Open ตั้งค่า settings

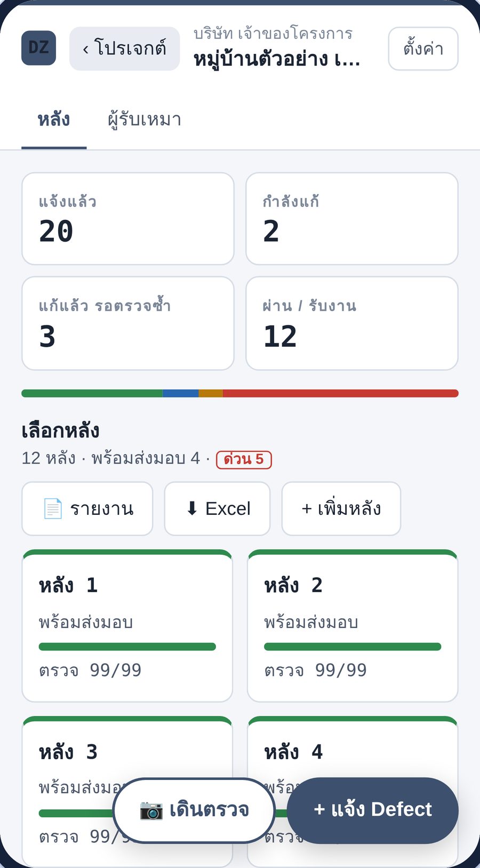pos(423,49)
